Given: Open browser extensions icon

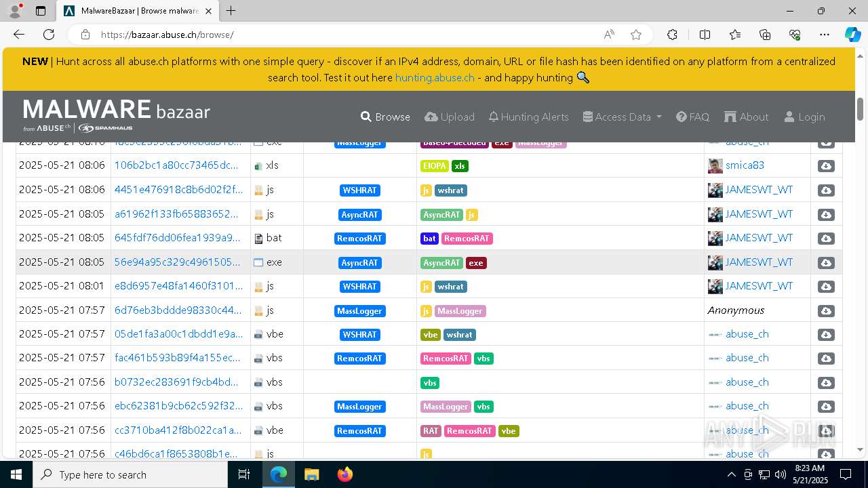Looking at the screenshot, I should 672,35.
